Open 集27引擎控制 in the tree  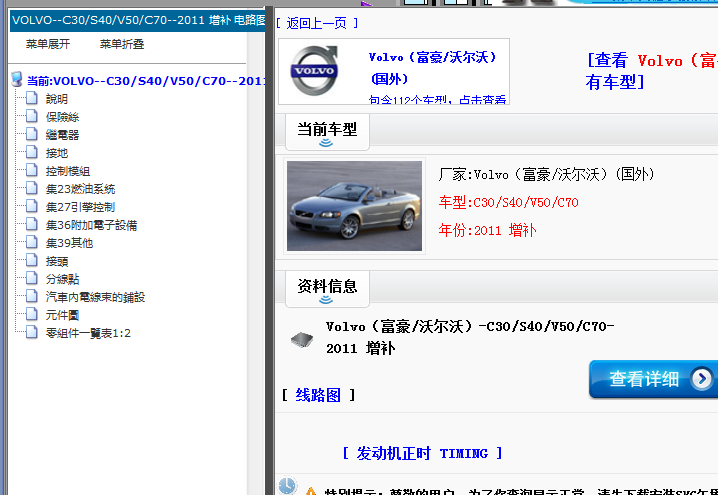click(80, 207)
